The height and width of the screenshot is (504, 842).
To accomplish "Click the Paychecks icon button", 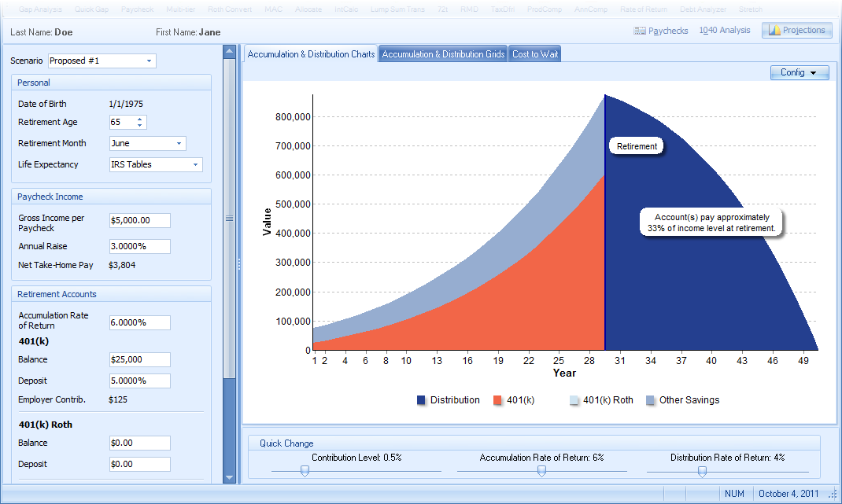I will (661, 31).
